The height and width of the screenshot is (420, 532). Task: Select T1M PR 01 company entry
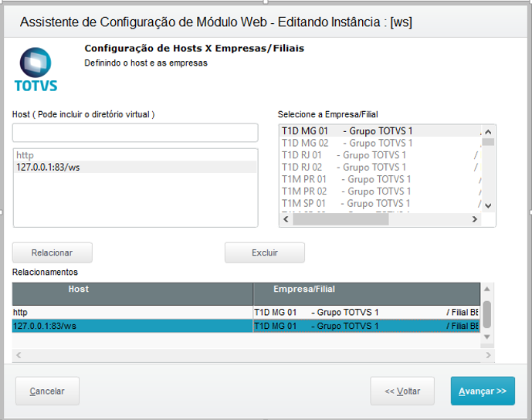point(381,179)
